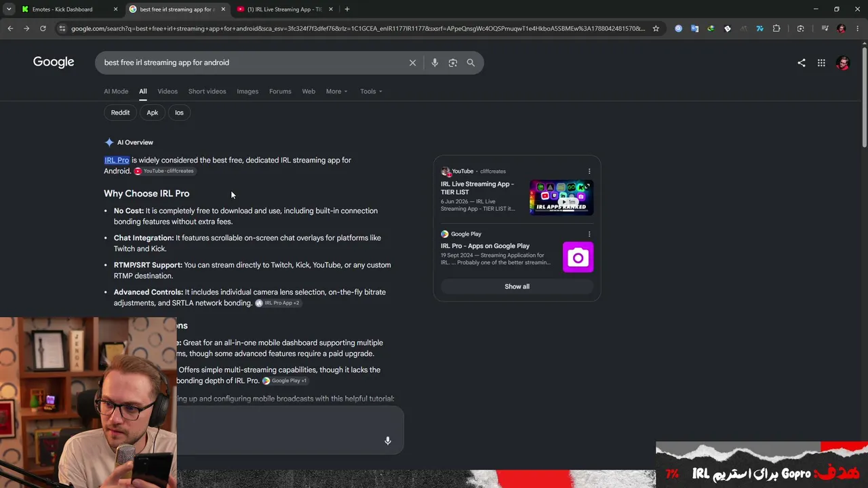Image resolution: width=868 pixels, height=488 pixels.
Task: Click the browser address bar URL
Action: click(x=358, y=28)
